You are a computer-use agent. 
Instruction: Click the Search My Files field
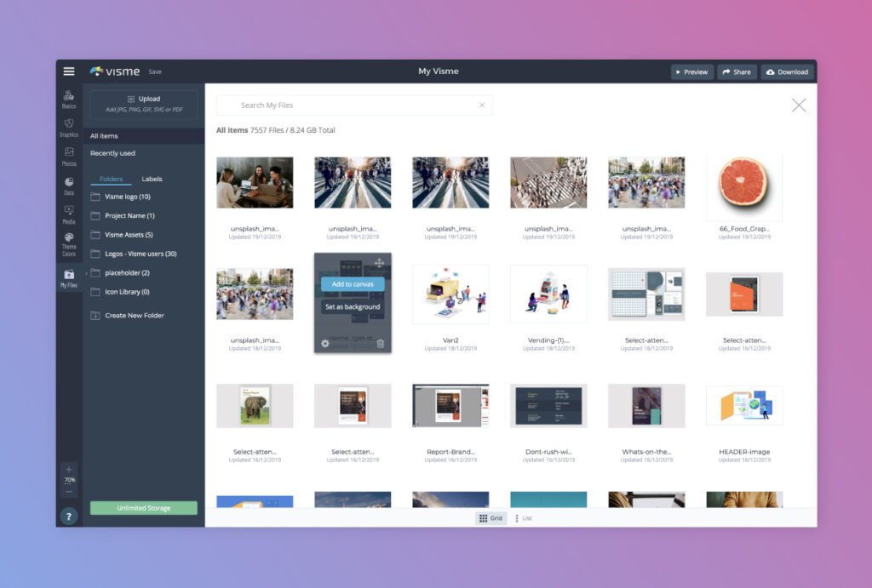coord(353,106)
